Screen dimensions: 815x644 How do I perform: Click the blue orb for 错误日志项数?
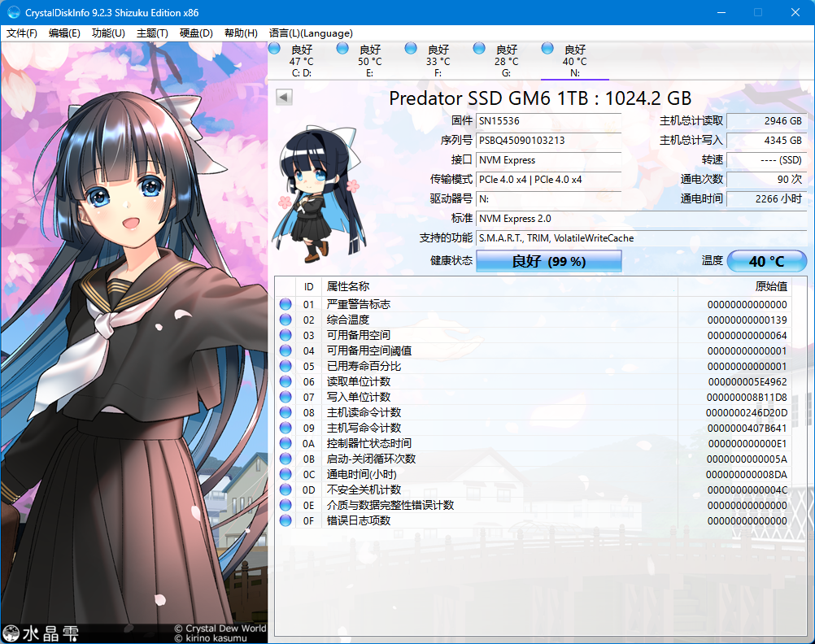coord(285,520)
